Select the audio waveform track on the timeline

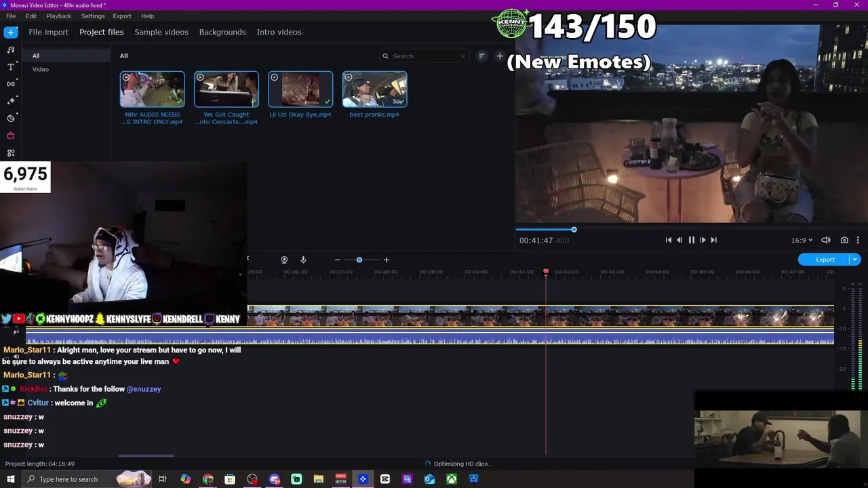(430, 337)
